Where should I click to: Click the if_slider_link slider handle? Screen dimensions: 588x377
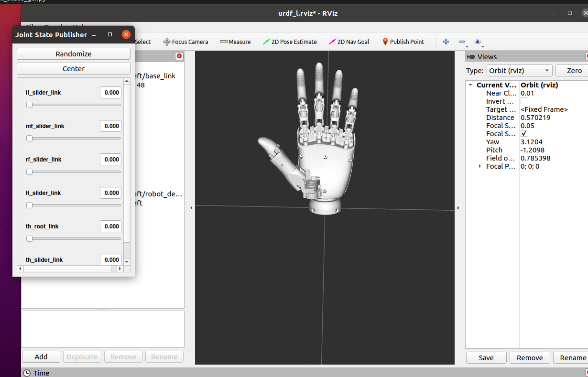pos(29,105)
